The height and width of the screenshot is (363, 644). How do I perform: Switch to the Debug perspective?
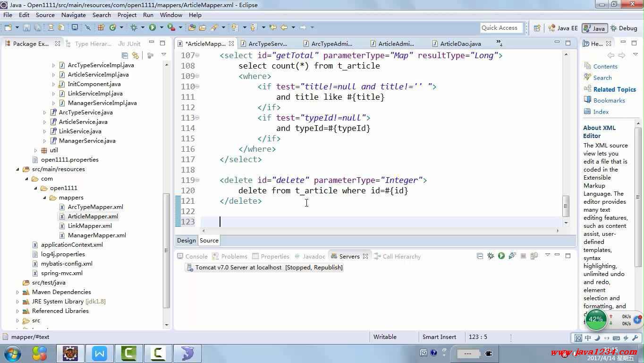[x=624, y=28]
